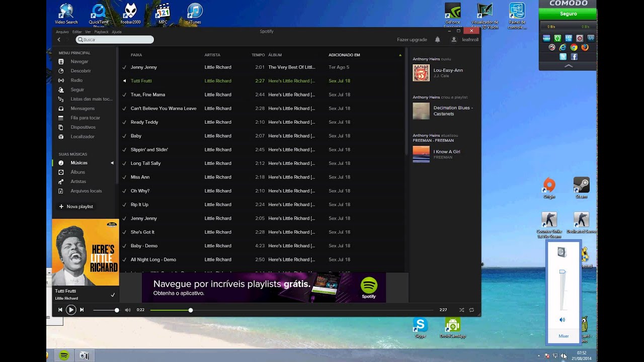Adjust the system volume slider handle
The height and width of the screenshot is (362, 644).
[x=562, y=272]
